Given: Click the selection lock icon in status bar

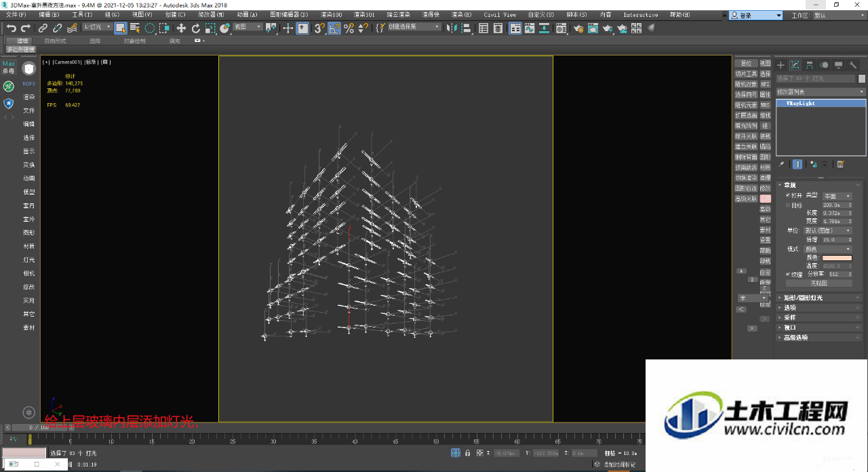Looking at the screenshot, I should pos(467,452).
